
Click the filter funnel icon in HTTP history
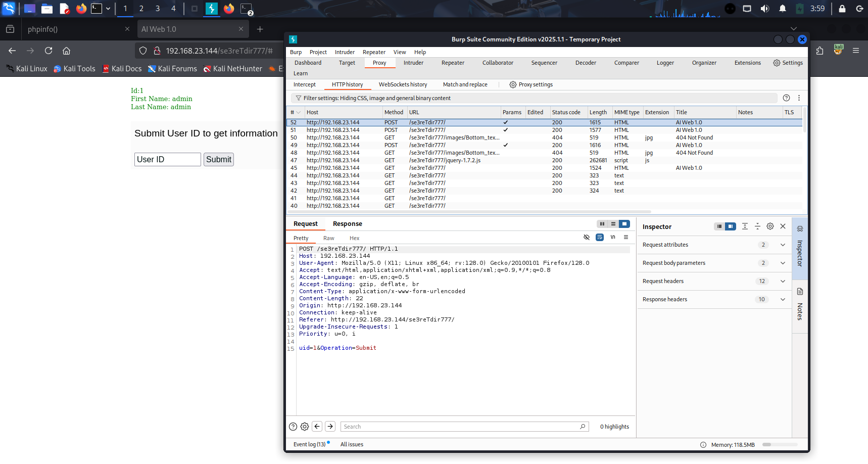pyautogui.click(x=299, y=98)
